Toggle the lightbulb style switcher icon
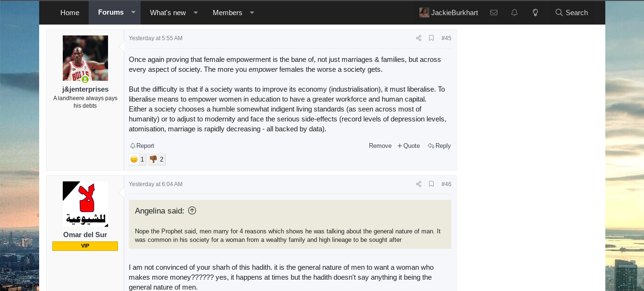Image resolution: width=644 pixels, height=291 pixels. click(535, 13)
